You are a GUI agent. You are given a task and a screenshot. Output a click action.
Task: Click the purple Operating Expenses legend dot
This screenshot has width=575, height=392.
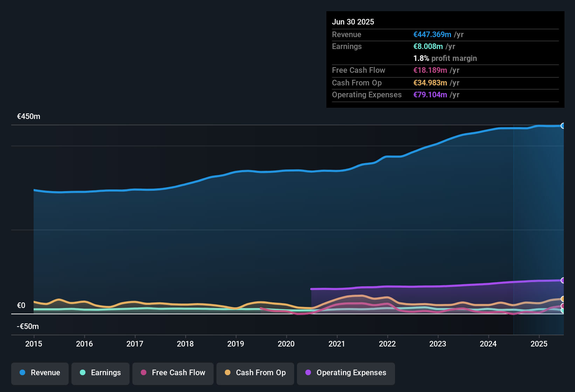point(308,372)
